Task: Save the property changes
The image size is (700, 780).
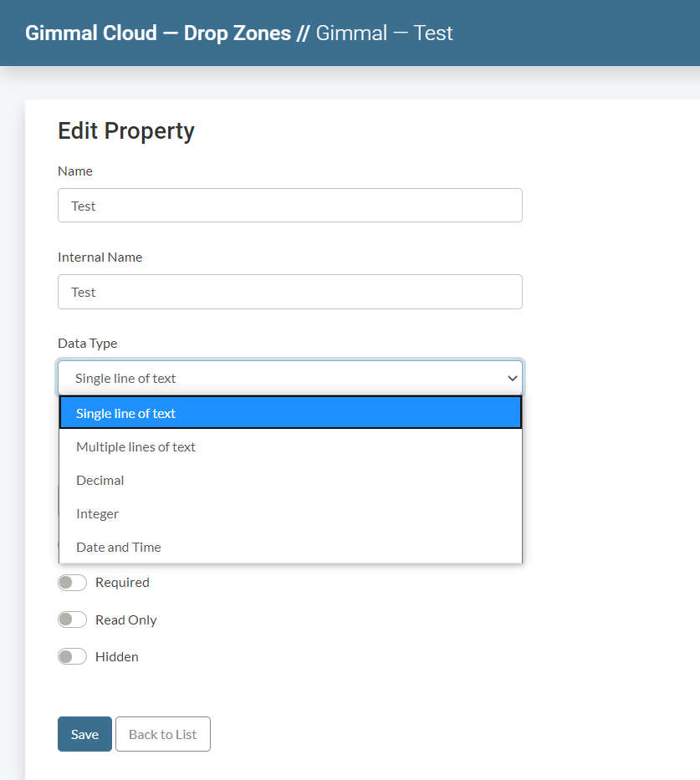Action: (x=84, y=734)
